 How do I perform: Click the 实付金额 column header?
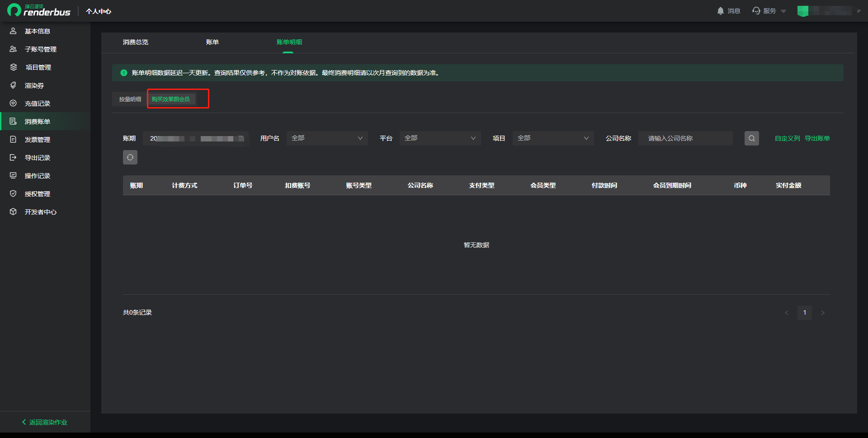tap(788, 185)
